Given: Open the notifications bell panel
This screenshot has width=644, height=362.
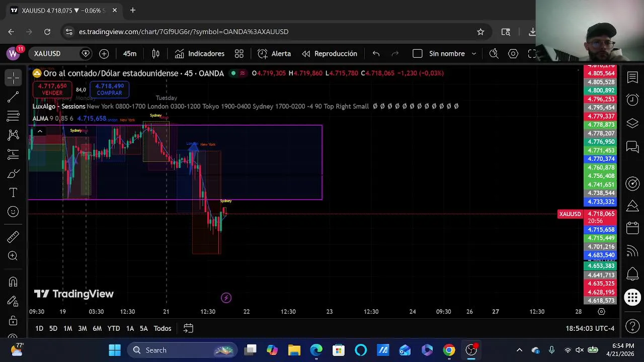Looking at the screenshot, I should (632, 275).
